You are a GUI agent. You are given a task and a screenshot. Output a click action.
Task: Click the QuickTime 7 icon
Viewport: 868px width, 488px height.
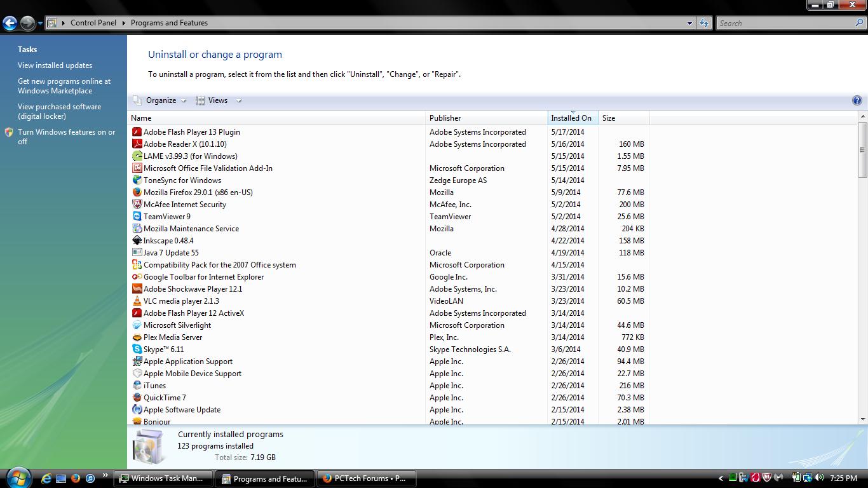[x=137, y=398]
